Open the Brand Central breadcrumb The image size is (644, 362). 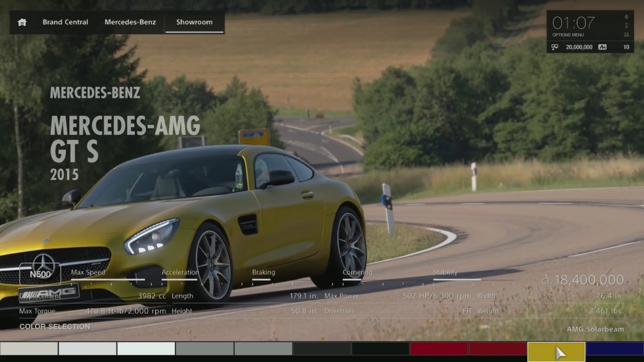[x=65, y=22]
